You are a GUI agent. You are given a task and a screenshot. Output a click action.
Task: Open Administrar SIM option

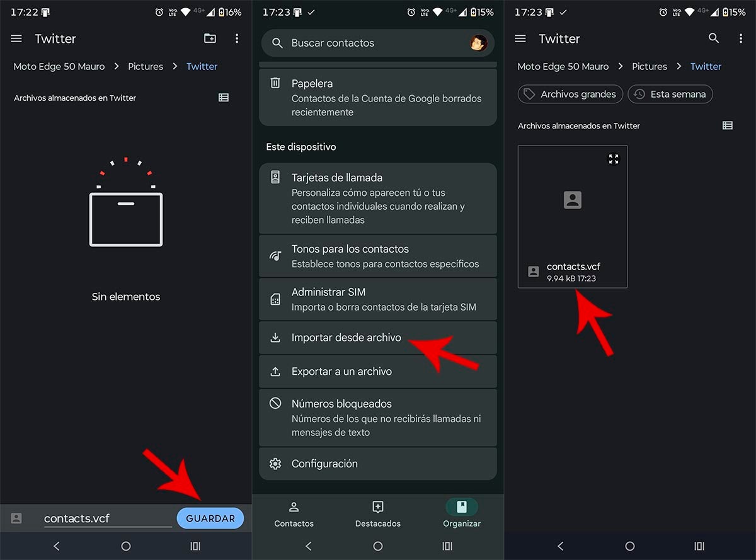(378, 299)
